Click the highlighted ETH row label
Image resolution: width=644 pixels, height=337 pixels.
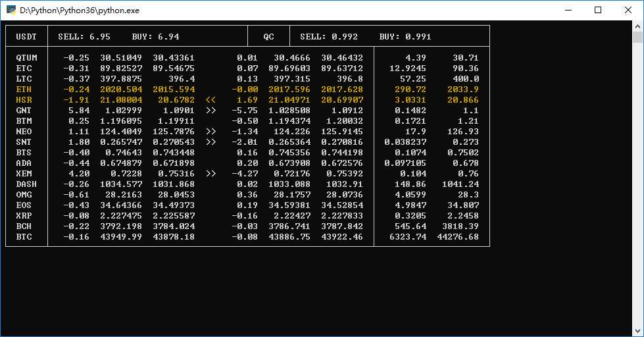(24, 89)
